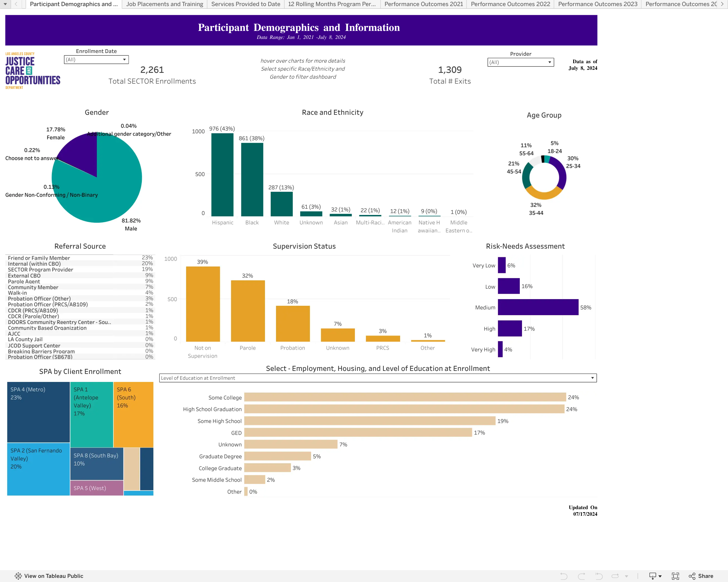Viewport: 728px width, 582px height.
Task: Select the High School Graduation bar
Action: tap(404, 409)
